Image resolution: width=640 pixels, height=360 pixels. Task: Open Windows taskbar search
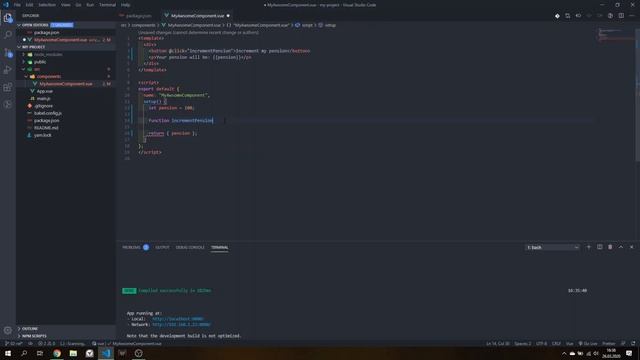tap(24, 353)
